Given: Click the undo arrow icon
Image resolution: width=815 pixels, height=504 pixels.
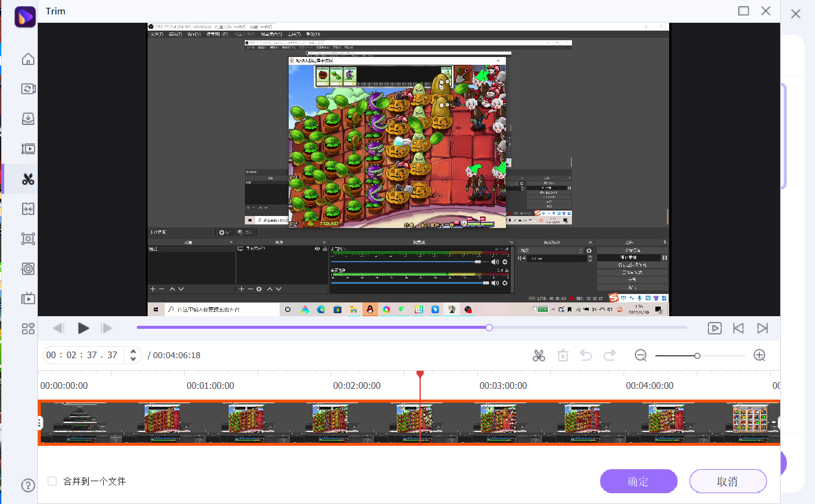Looking at the screenshot, I should 586,355.
